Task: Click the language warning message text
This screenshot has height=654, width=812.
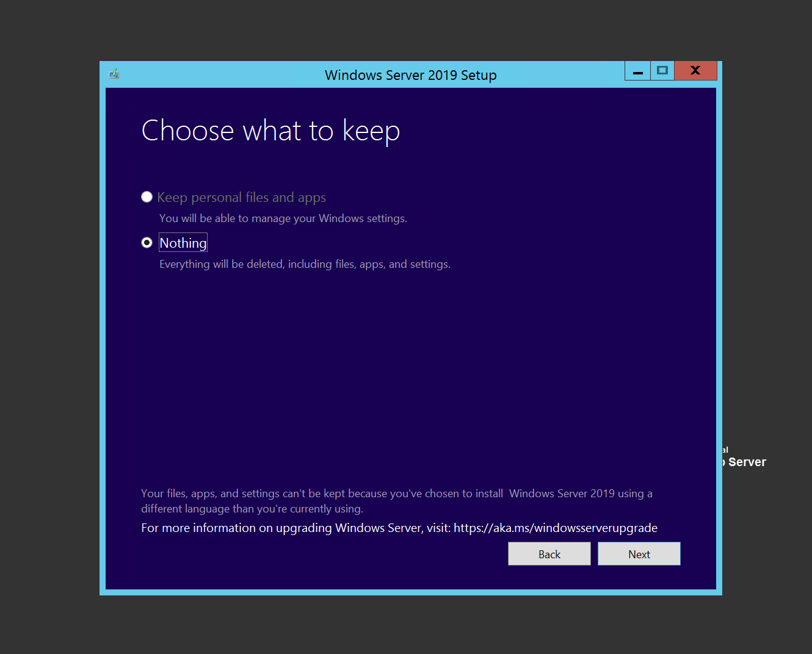Action: click(396, 500)
